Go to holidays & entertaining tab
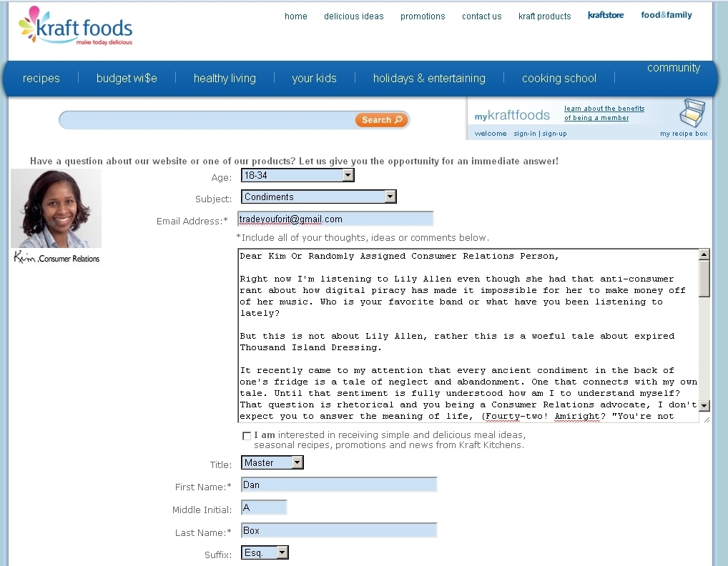728x566 pixels. [430, 78]
